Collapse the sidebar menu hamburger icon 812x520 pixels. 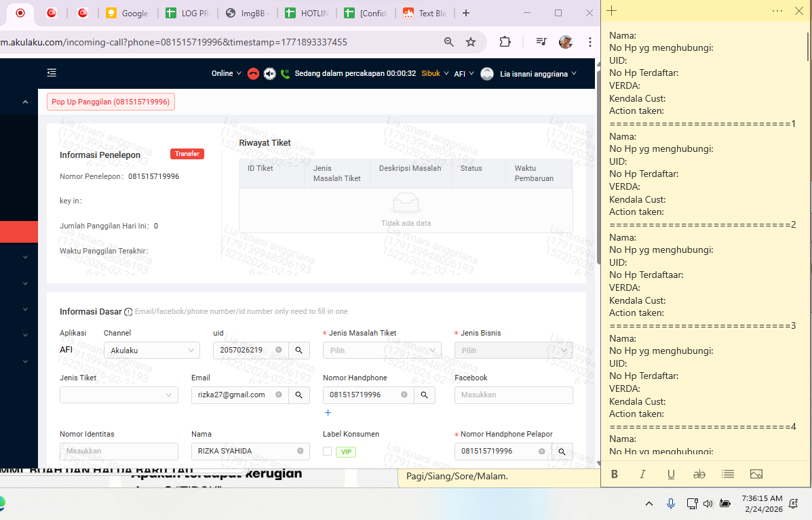coord(52,73)
